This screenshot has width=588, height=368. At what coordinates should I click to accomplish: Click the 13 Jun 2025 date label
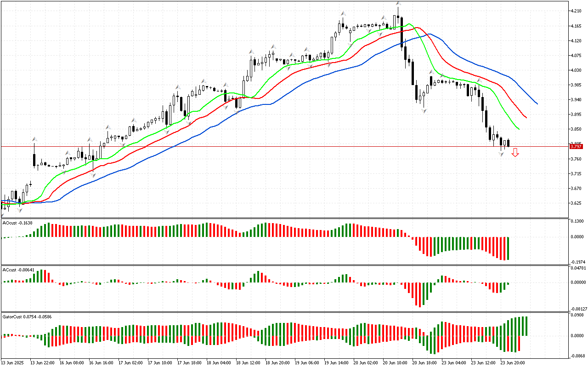(x=13, y=363)
